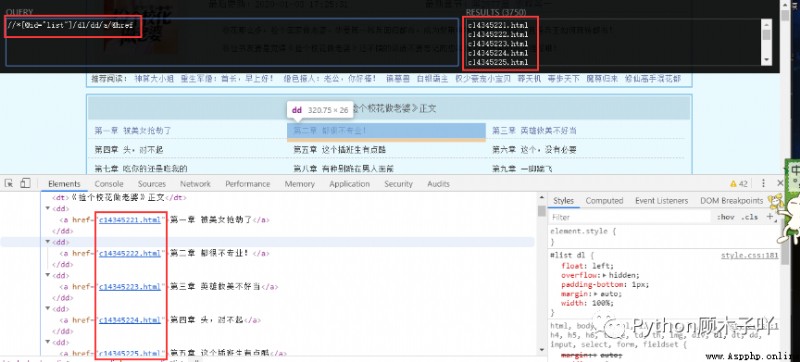Image resolution: width=800 pixels, height=362 pixels.
Task: Add new style rule plus icon
Action: (770, 217)
